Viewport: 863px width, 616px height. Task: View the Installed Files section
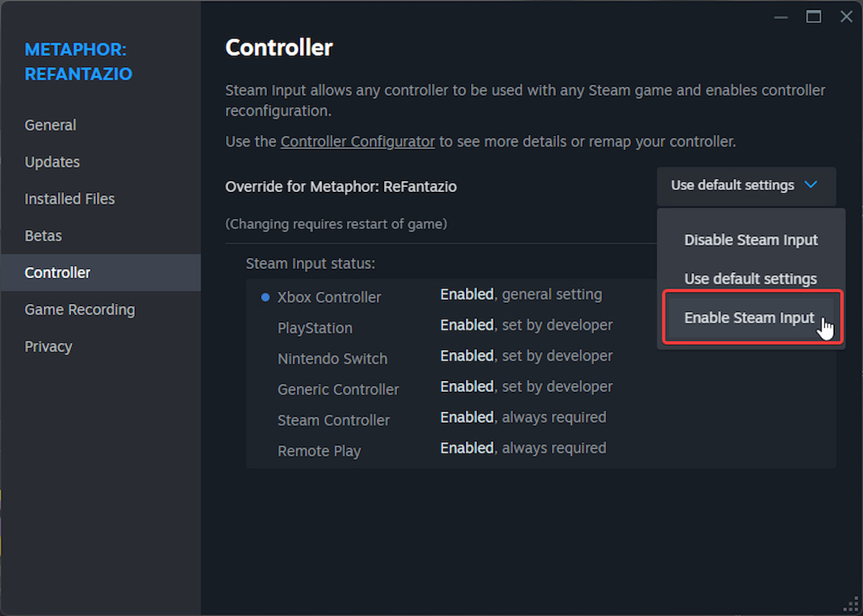click(x=69, y=198)
